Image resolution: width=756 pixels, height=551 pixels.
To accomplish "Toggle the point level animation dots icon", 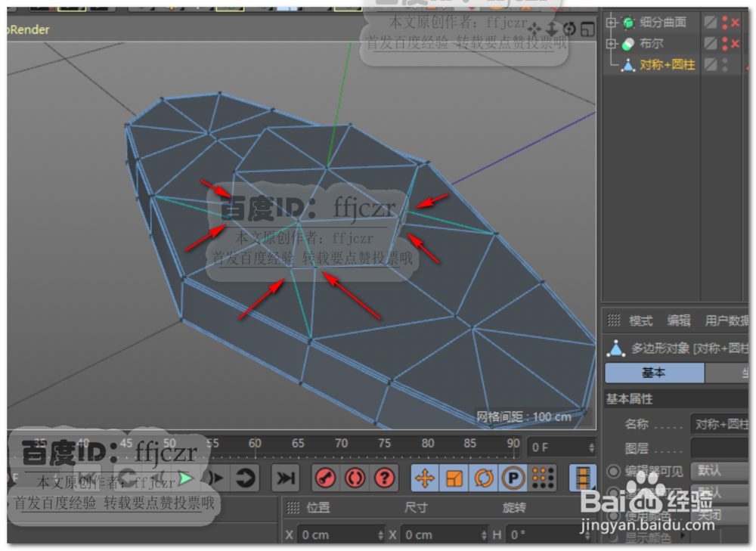I will pos(543,478).
